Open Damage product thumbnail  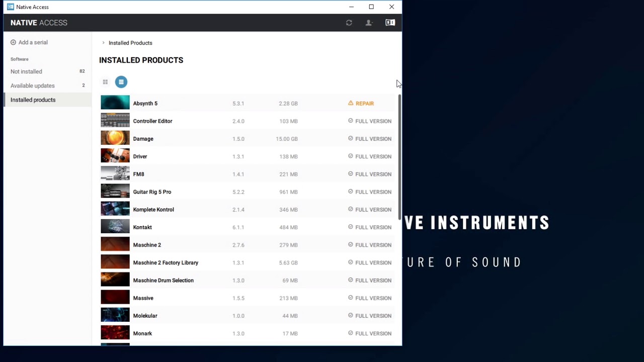[x=115, y=138]
